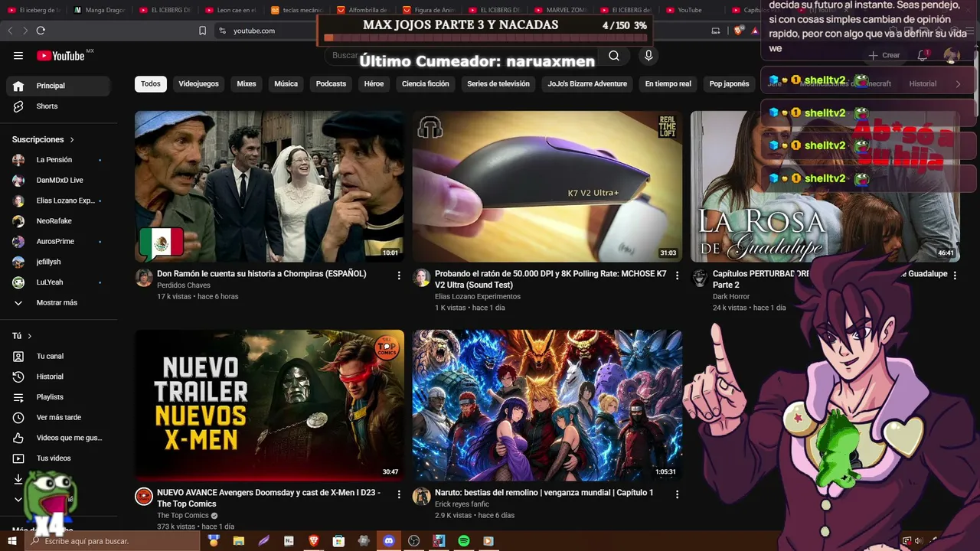Expand the Suscripciones section chevron
Image resolution: width=980 pixels, height=551 pixels.
click(72, 140)
